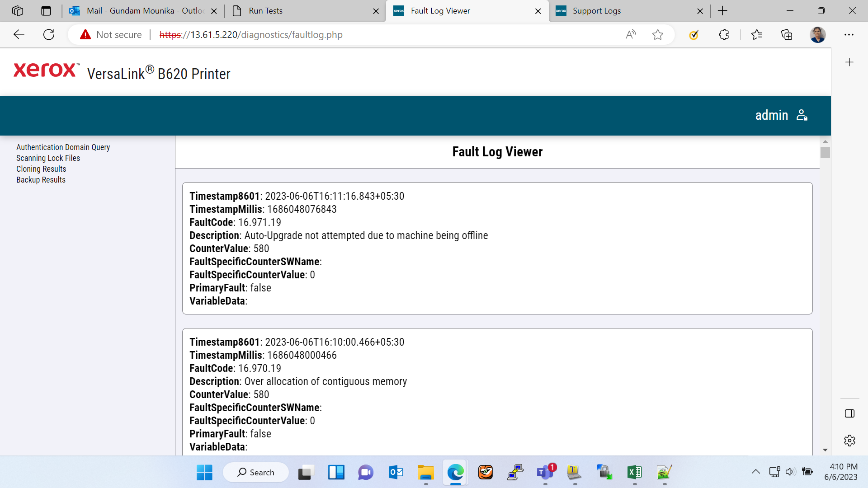Open the Cloning Results link
This screenshot has height=488, width=868.
(x=41, y=169)
